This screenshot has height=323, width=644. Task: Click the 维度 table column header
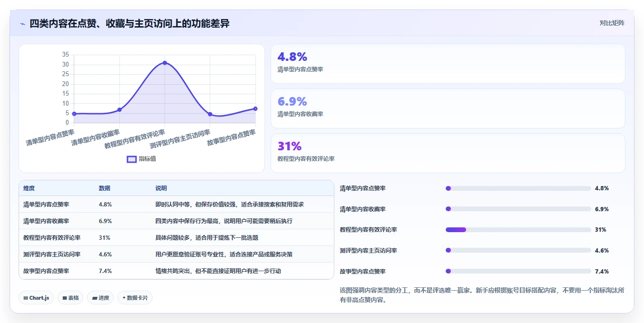(29, 188)
